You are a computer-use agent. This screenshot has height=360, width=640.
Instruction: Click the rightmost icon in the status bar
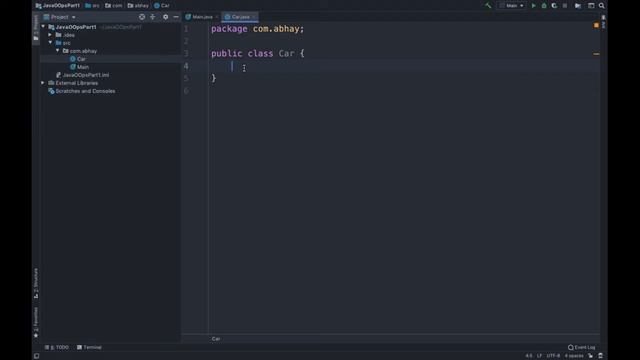(x=600, y=356)
